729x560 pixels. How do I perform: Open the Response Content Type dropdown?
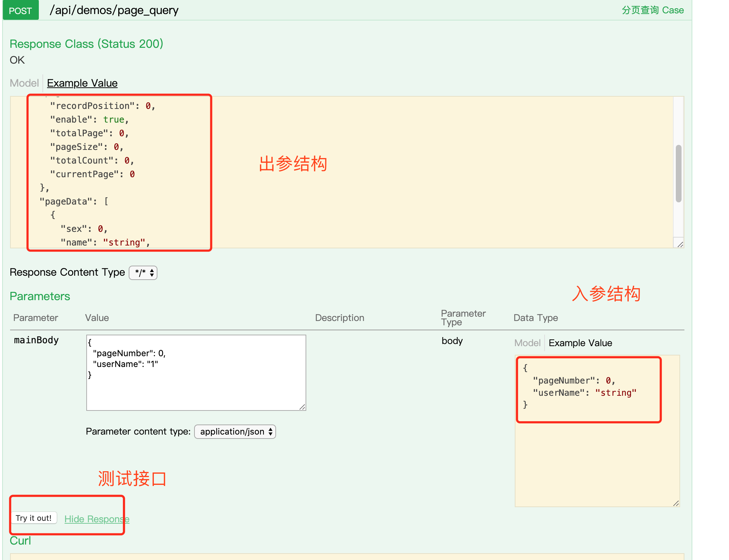pos(143,273)
